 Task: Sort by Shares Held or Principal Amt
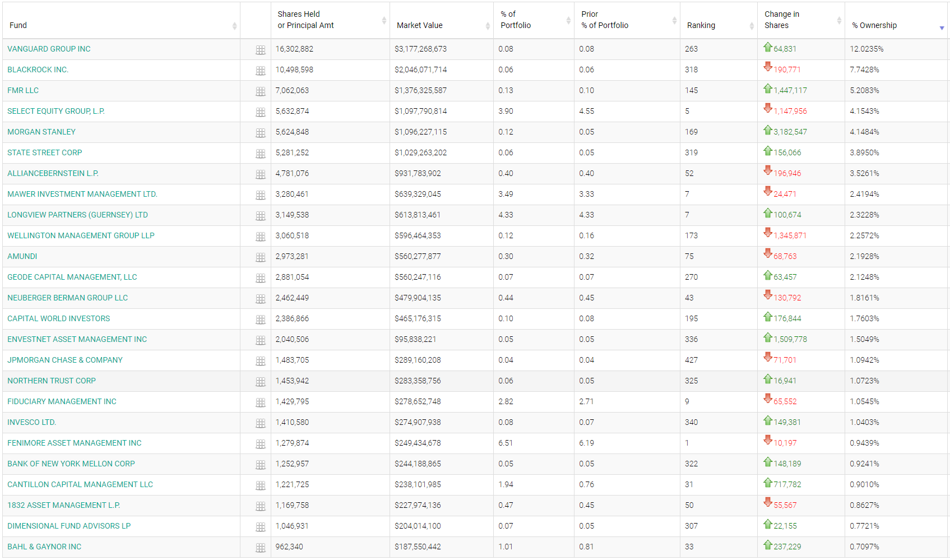330,20
